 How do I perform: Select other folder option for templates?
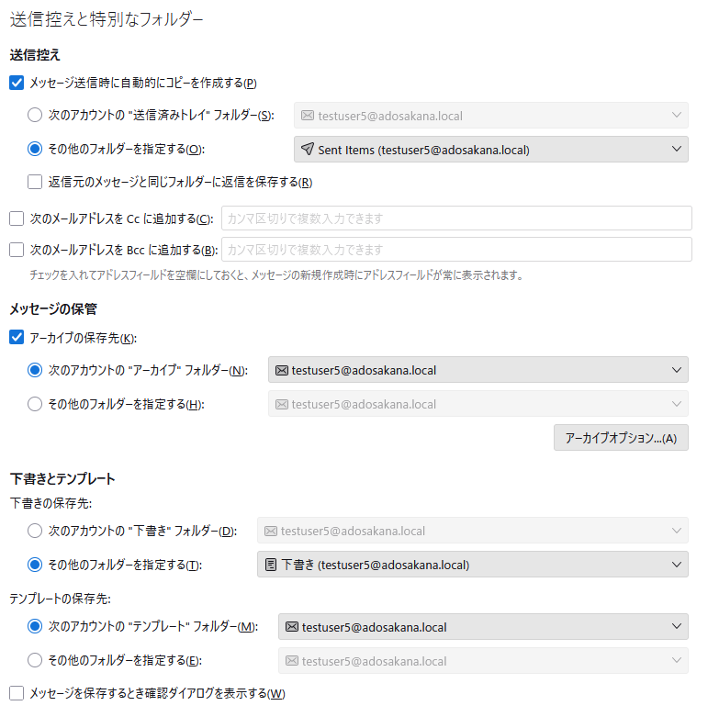[35, 659]
